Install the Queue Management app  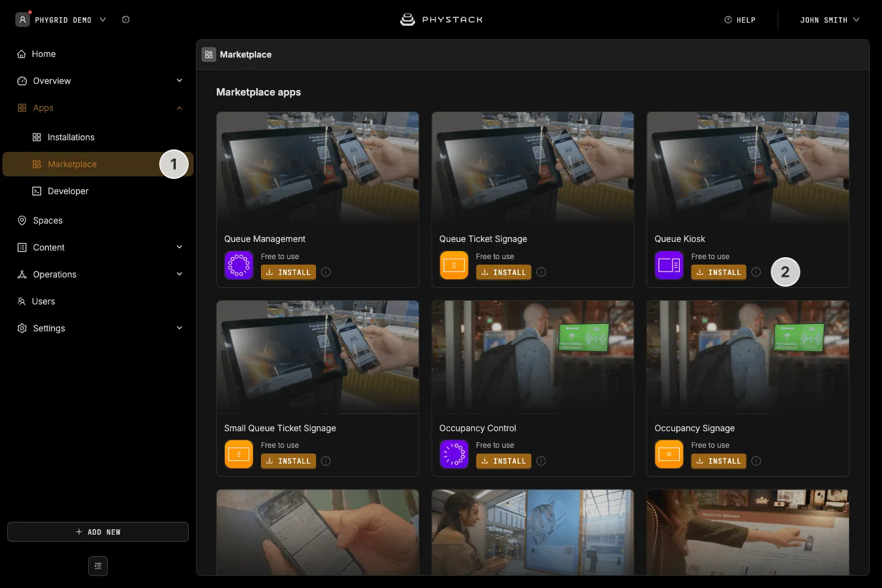click(x=288, y=272)
